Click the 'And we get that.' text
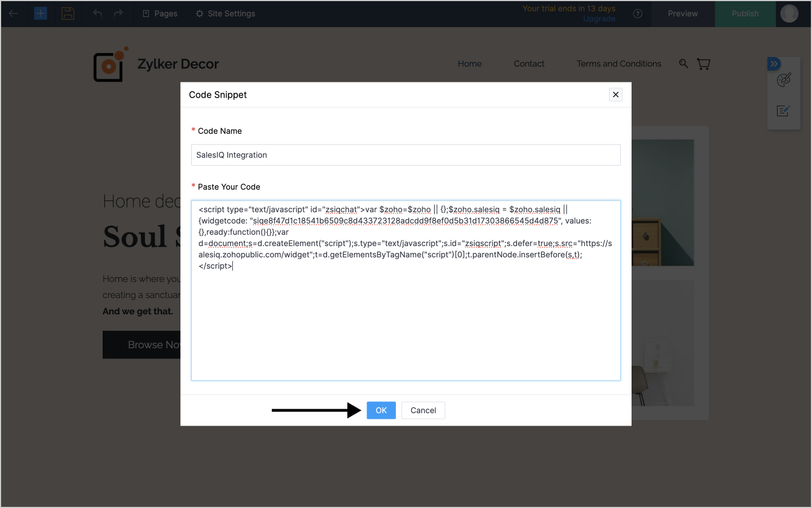This screenshot has height=508, width=812. (138, 312)
